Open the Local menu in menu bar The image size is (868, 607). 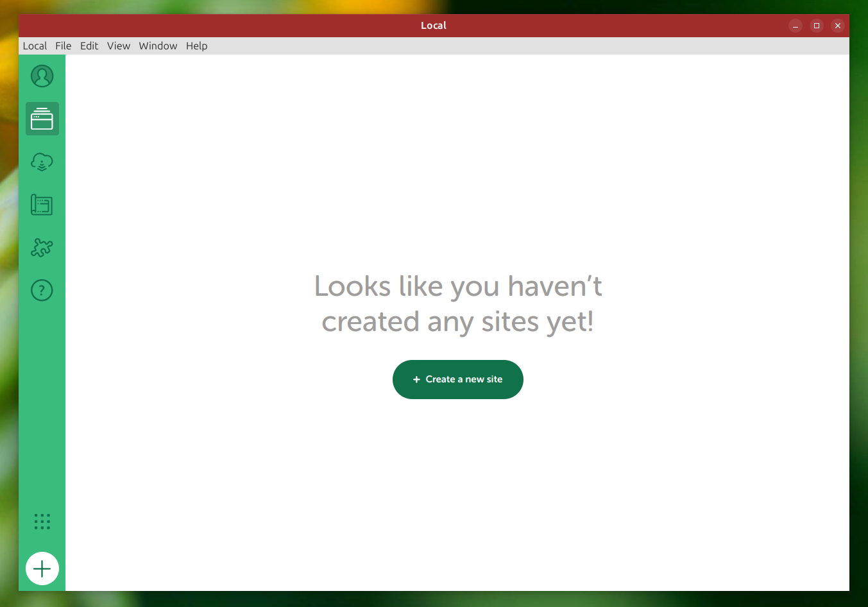tap(35, 46)
